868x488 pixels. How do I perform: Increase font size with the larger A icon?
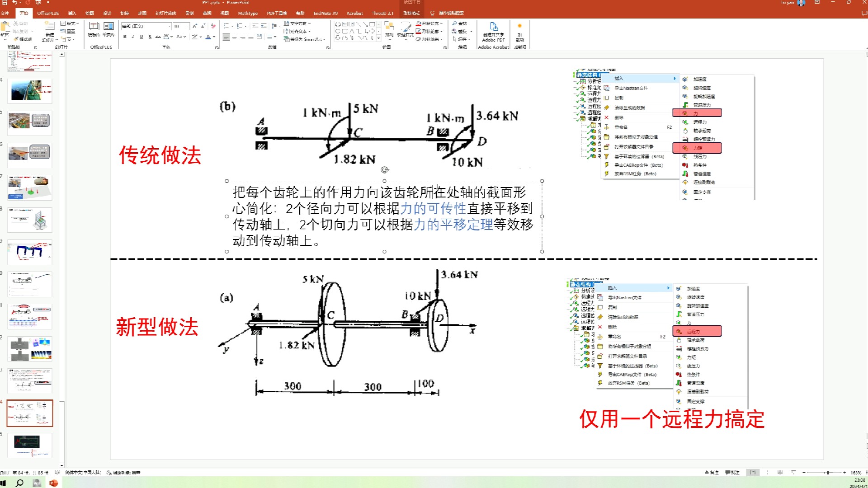pyautogui.click(x=195, y=26)
